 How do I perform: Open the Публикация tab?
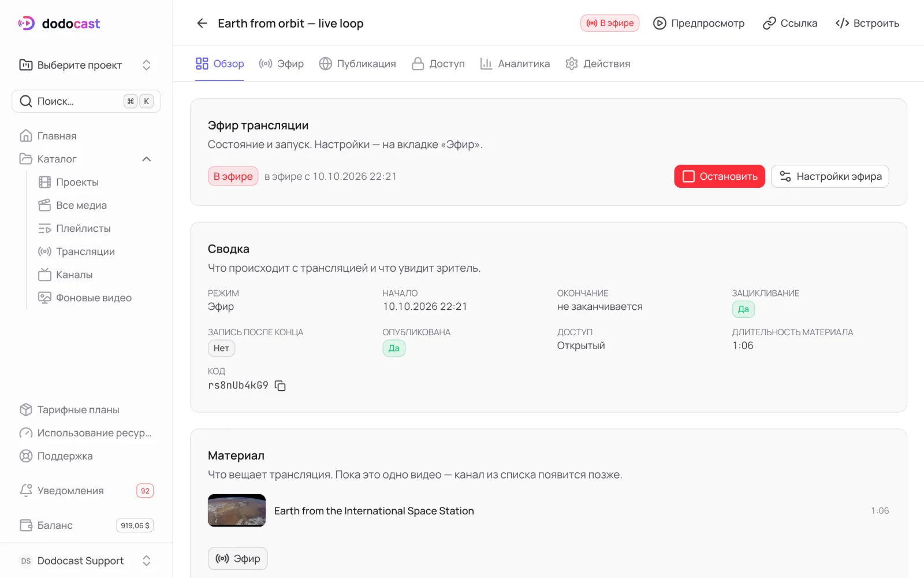point(357,64)
